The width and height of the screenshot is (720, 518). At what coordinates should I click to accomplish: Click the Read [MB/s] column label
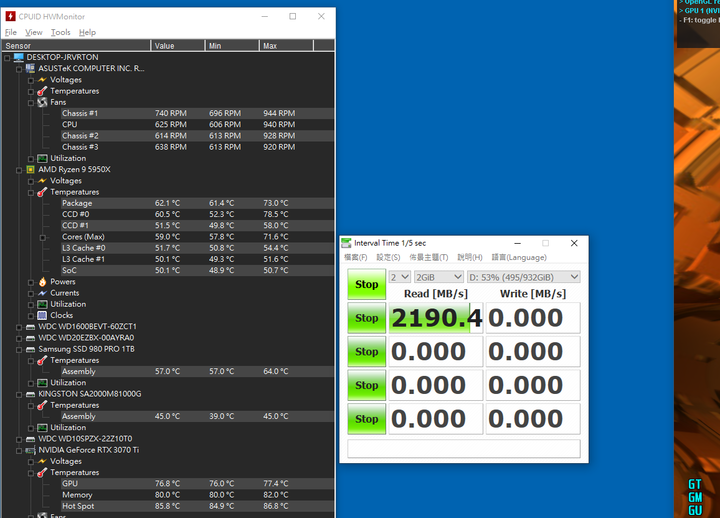coord(436,293)
